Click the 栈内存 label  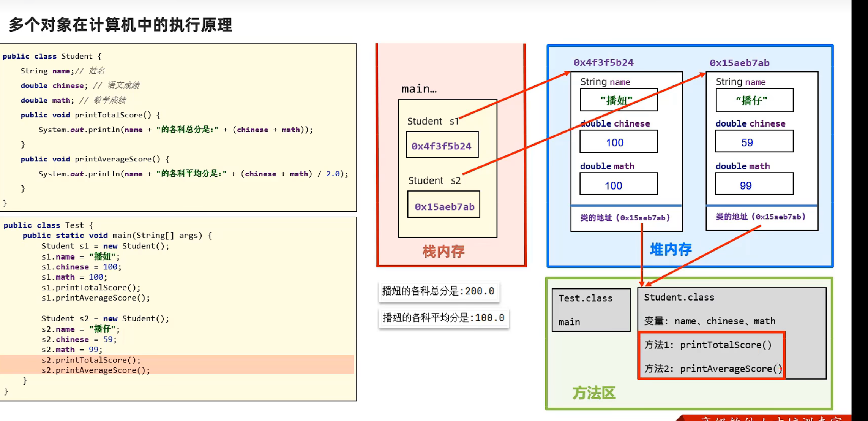443,251
